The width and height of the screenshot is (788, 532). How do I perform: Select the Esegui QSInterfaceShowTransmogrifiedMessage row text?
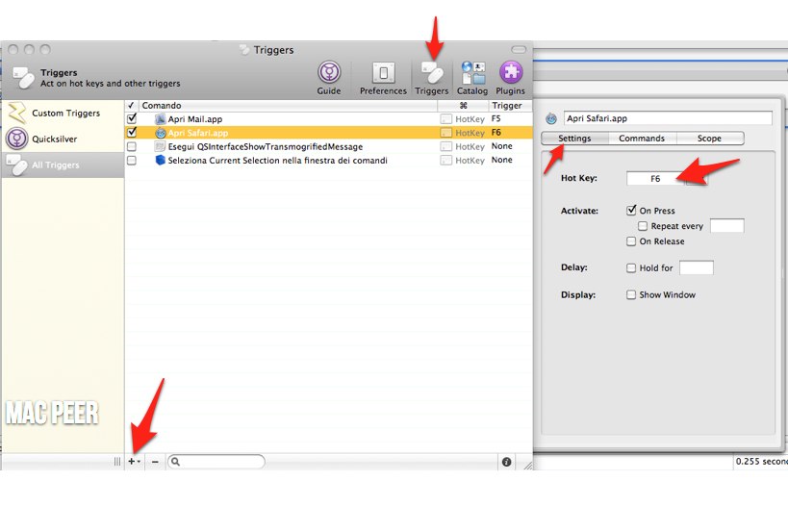click(266, 146)
